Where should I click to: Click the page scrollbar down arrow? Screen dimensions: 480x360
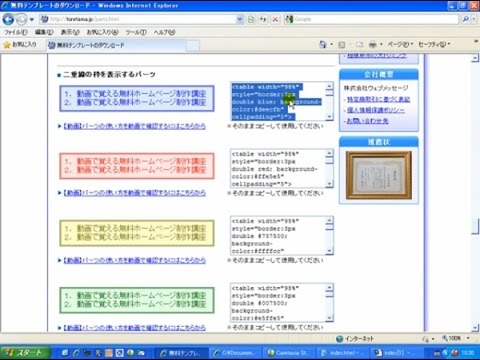coord(475,328)
